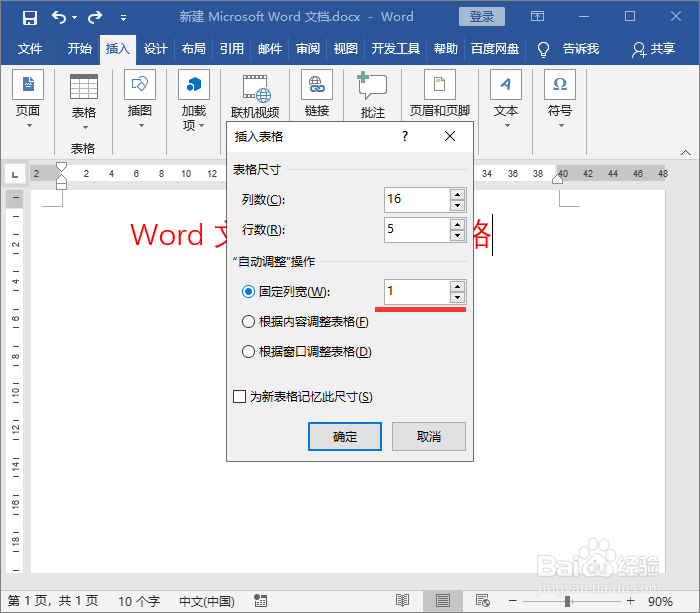Switch to Web Layout view
The height and width of the screenshot is (613, 700).
coord(483,601)
